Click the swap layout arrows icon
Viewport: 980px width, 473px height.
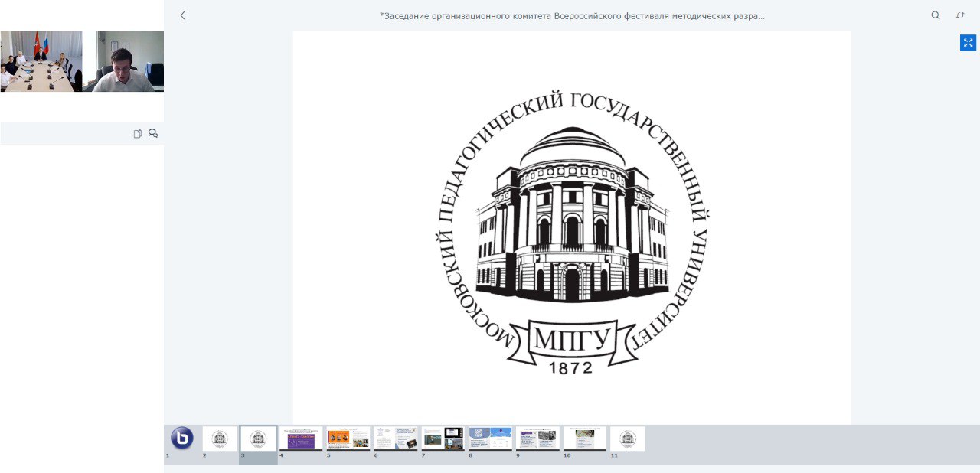point(960,15)
